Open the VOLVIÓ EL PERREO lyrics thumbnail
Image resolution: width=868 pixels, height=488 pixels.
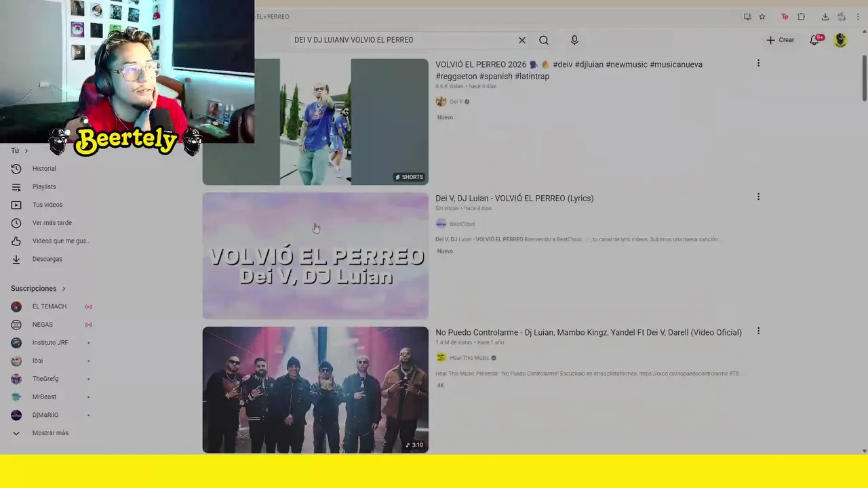click(315, 256)
